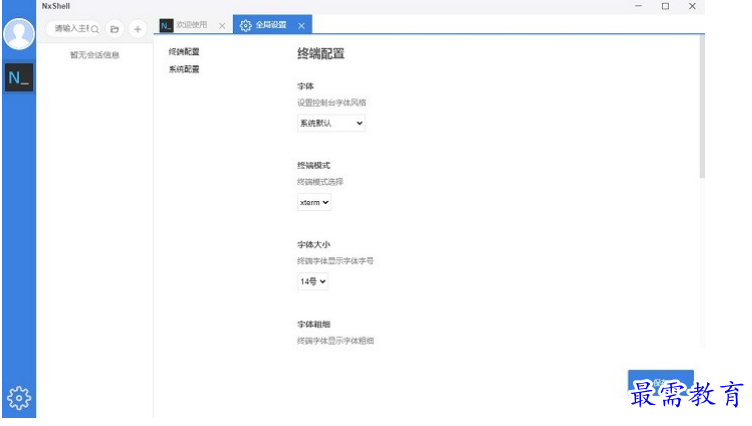Image resolution: width=752 pixels, height=426 pixels.
Task: Close the 欢迎使用 tab
Action: pos(222,25)
